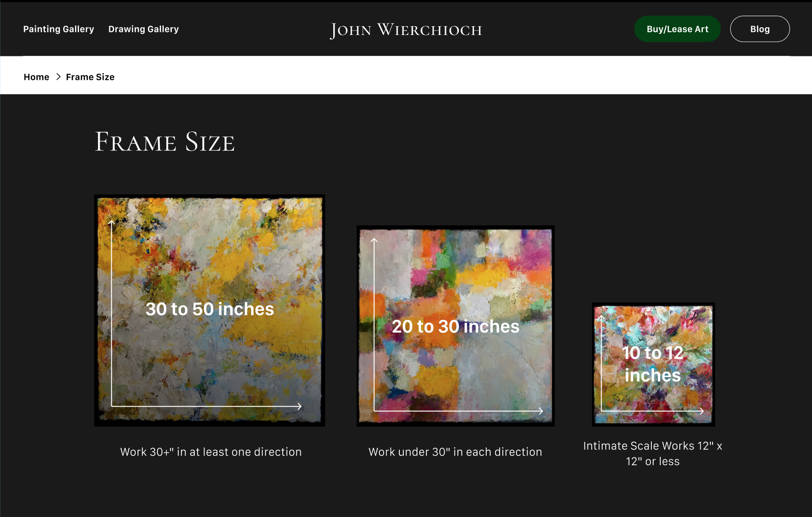Open the Blog button

pos(760,29)
